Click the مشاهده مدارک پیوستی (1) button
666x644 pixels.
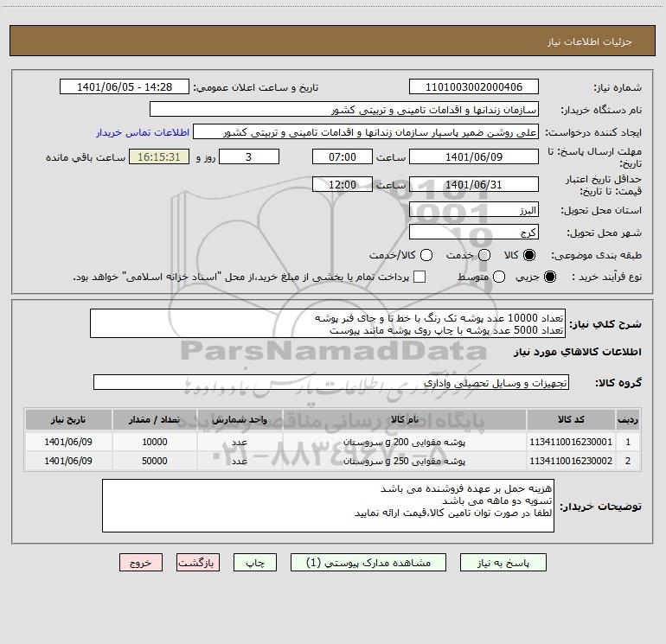[368, 563]
